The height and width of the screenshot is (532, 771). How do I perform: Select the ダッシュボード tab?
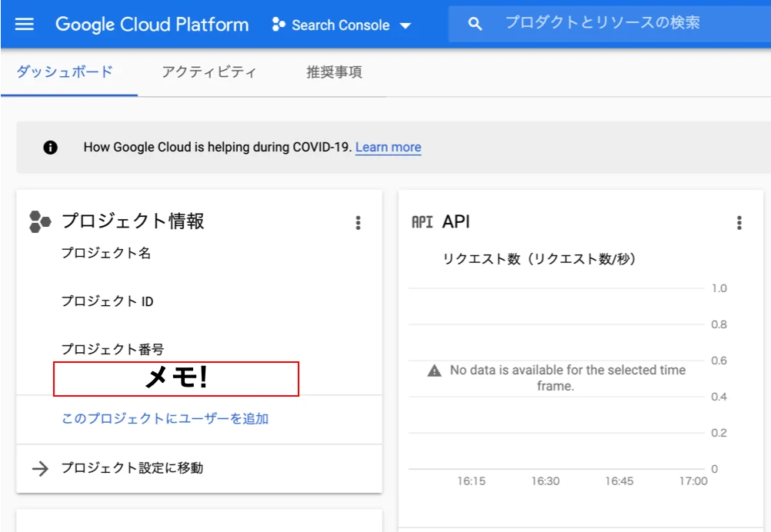tap(65, 71)
